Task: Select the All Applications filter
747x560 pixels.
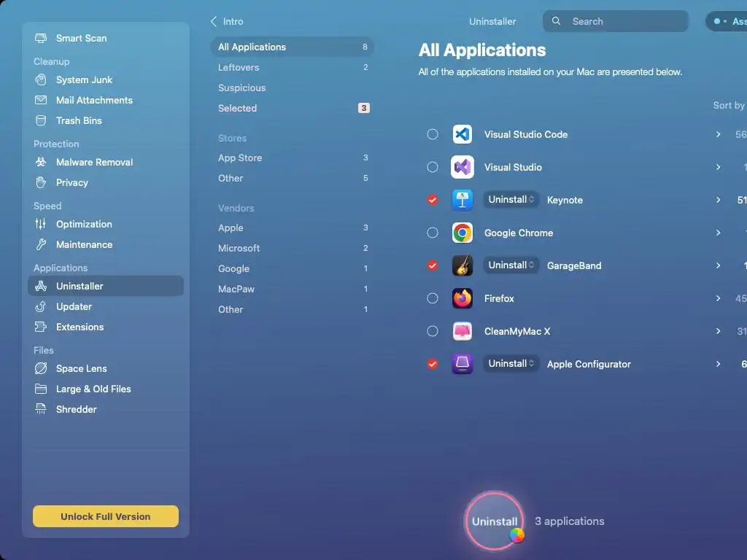Action: click(292, 47)
